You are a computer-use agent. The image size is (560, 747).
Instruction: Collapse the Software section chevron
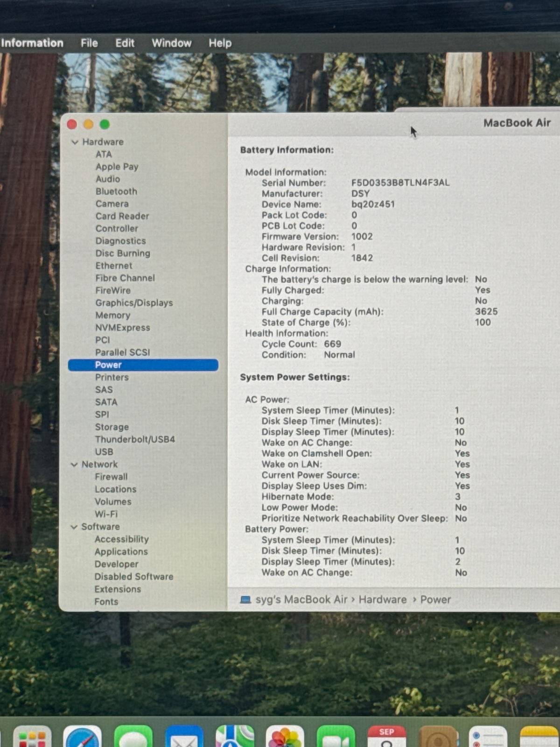(74, 527)
